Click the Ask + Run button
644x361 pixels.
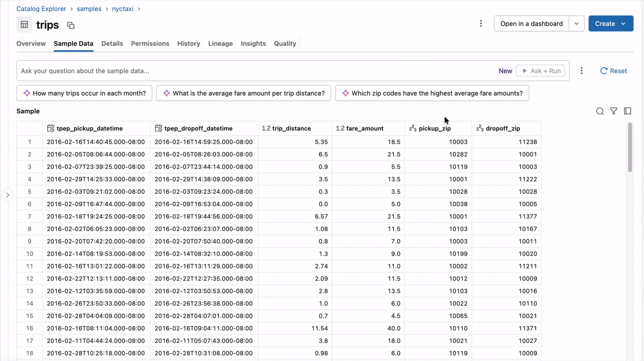[541, 71]
